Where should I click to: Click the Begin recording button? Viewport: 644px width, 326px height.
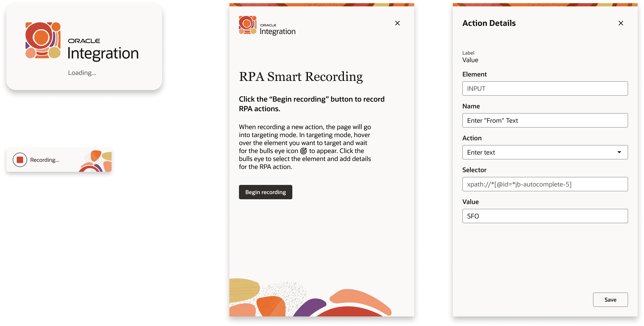[265, 192]
